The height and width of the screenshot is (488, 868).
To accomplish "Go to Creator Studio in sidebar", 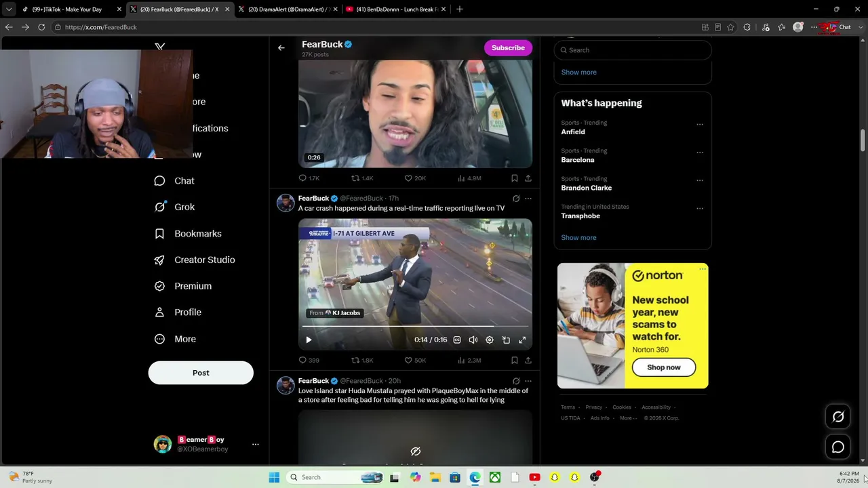I will click(195, 260).
